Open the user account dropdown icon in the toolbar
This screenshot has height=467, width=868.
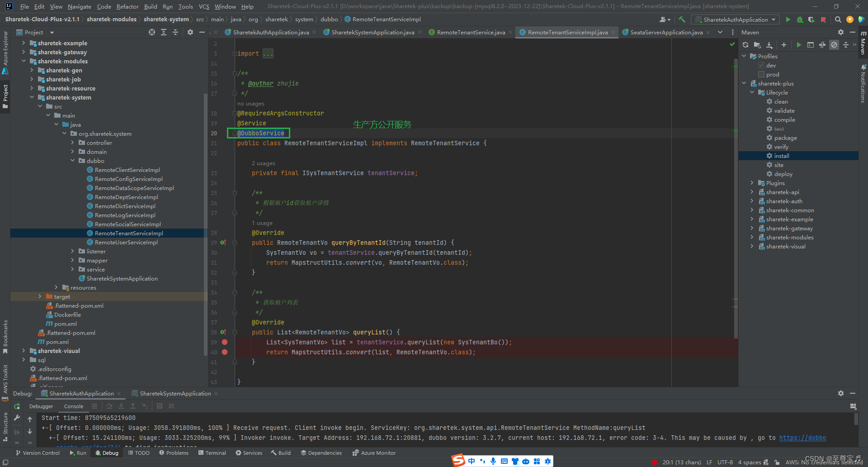coord(665,19)
